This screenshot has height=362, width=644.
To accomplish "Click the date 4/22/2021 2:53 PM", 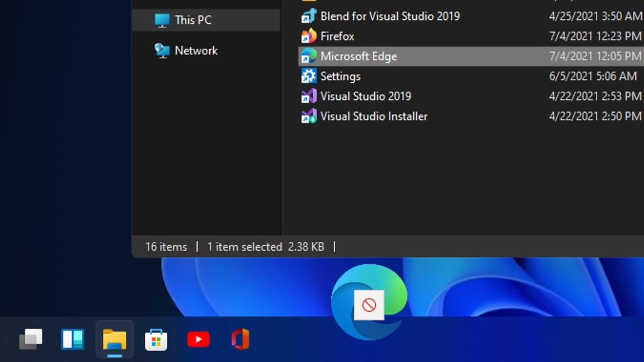I will pos(596,96).
